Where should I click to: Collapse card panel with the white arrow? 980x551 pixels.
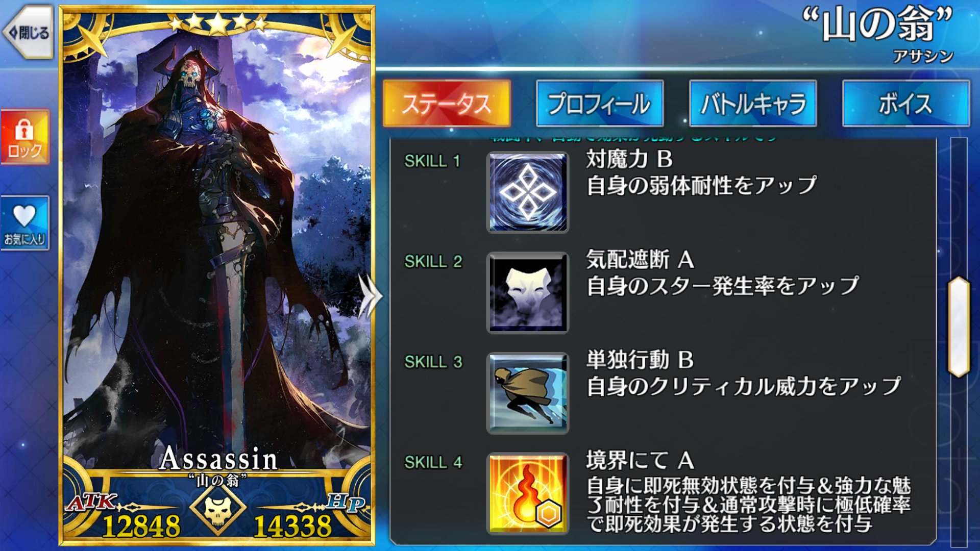[x=370, y=296]
